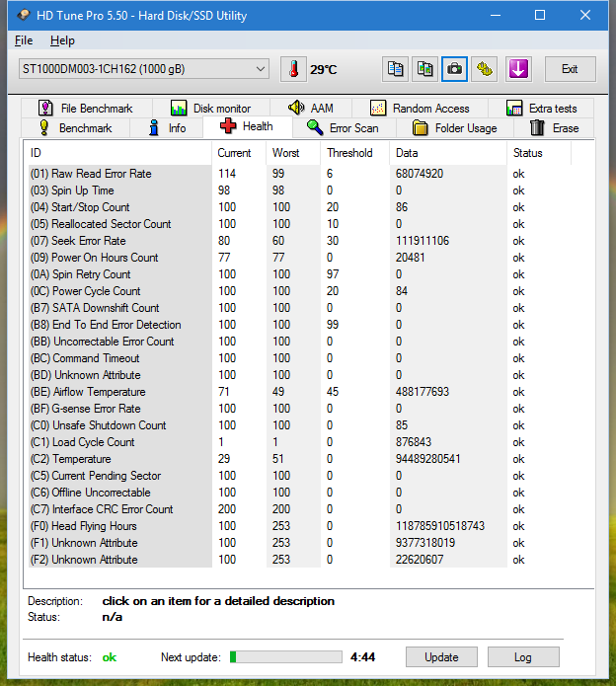616x686 pixels.
Task: Open the Help menu
Action: point(62,40)
